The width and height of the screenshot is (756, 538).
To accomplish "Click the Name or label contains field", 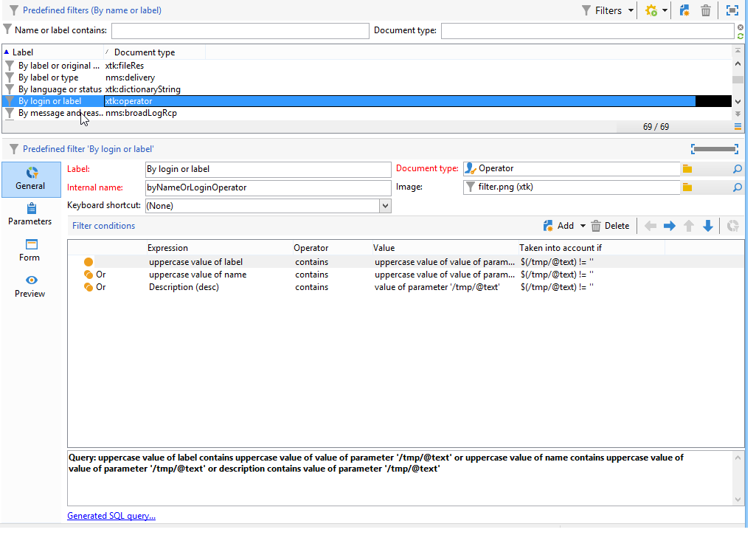I will 240,31.
